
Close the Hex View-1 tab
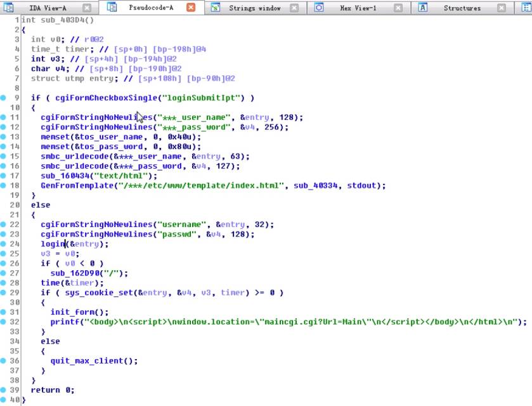pos(398,8)
